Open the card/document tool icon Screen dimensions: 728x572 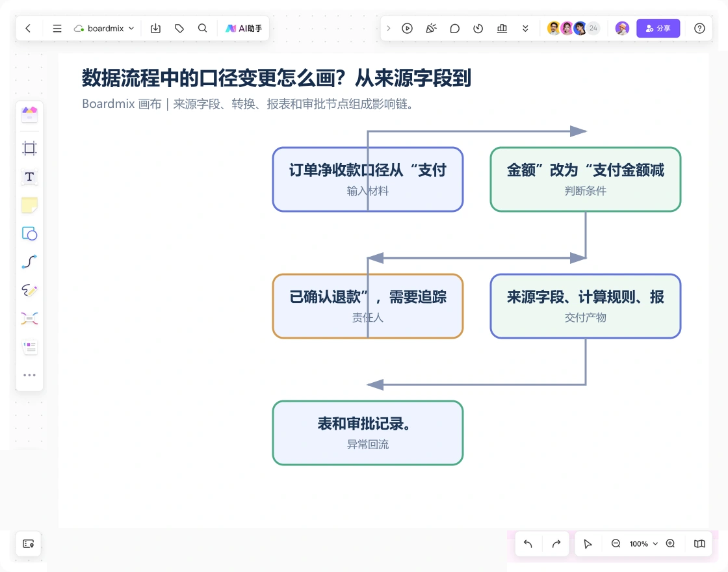(x=29, y=347)
